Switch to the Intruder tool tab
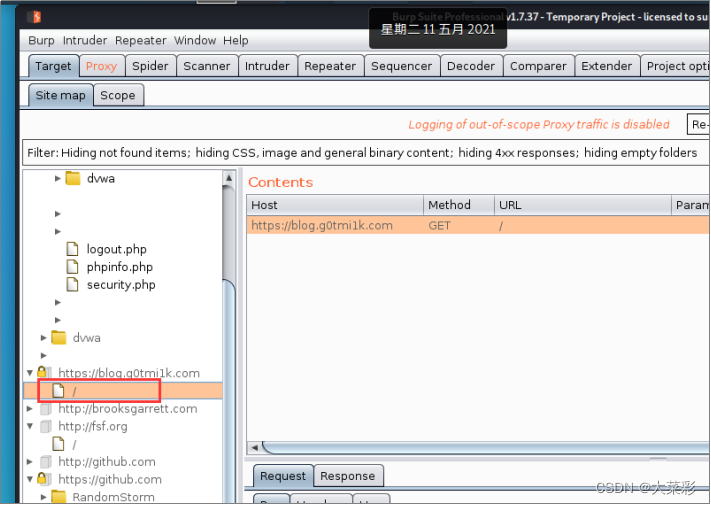 click(267, 66)
